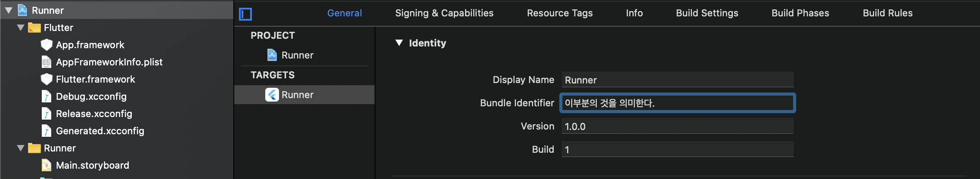Click the Main.storyboard file icon
This screenshot has height=179, width=980.
[47, 165]
